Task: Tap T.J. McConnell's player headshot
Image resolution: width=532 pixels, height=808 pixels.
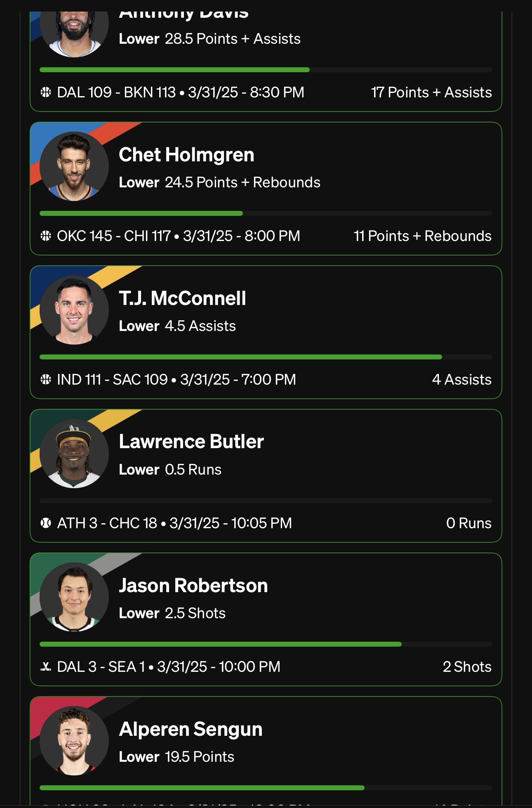Action: tap(74, 310)
